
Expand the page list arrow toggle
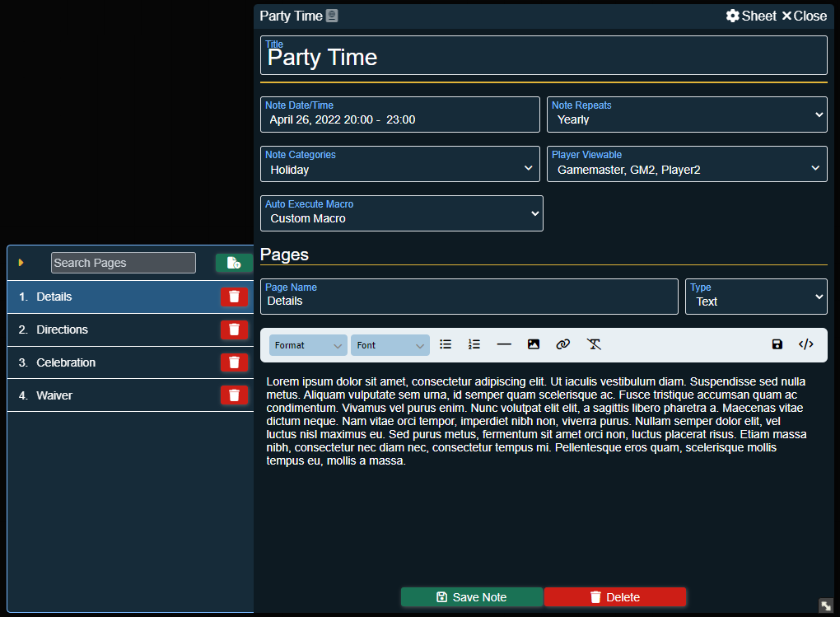(x=21, y=263)
